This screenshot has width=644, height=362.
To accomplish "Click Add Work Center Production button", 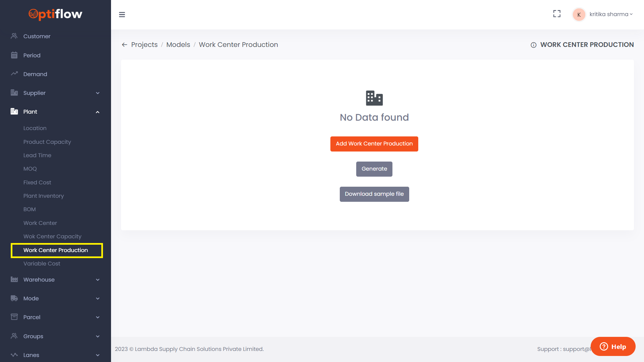I will coord(374,144).
